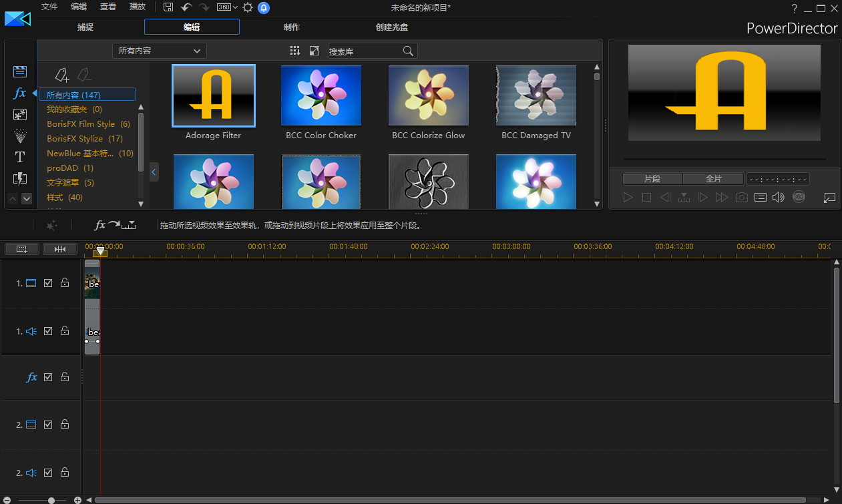The width and height of the screenshot is (842, 504).
Task: Switch to the 制作 tab
Action: [x=292, y=27]
